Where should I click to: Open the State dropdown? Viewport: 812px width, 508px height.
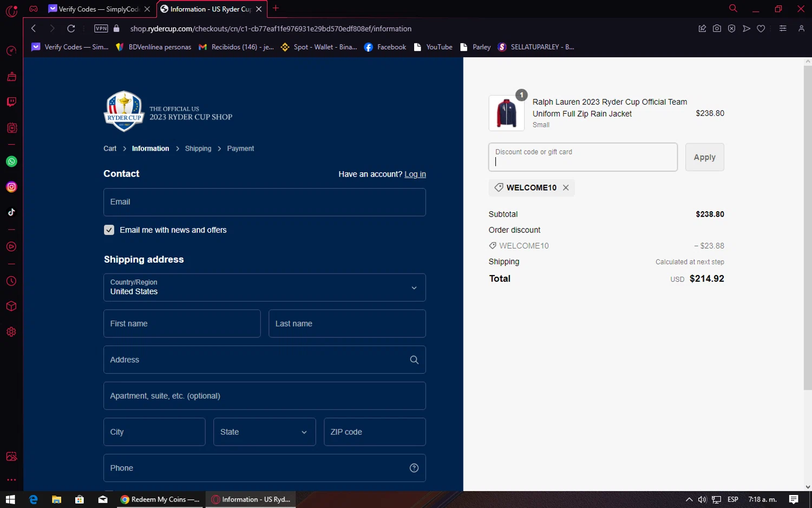click(x=265, y=432)
